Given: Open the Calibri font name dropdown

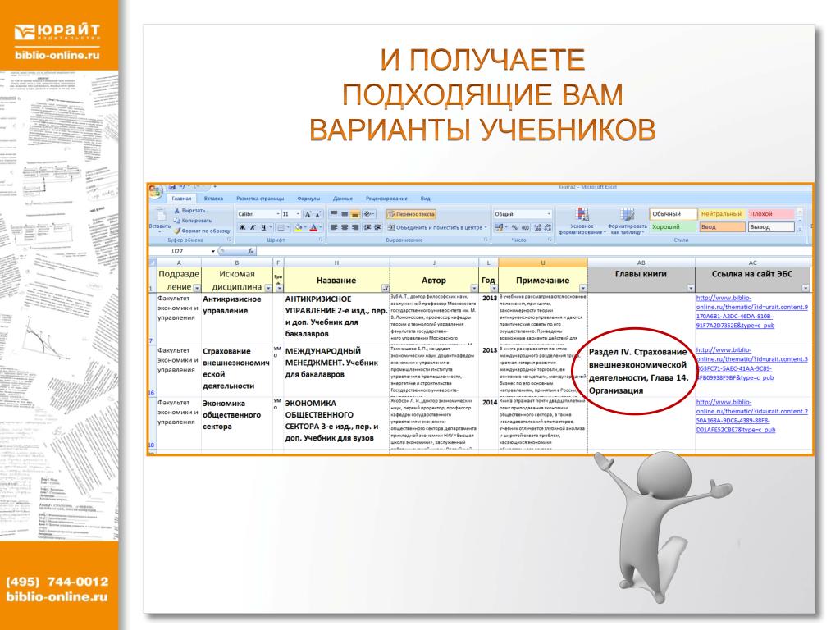Looking at the screenshot, I should click(277, 214).
